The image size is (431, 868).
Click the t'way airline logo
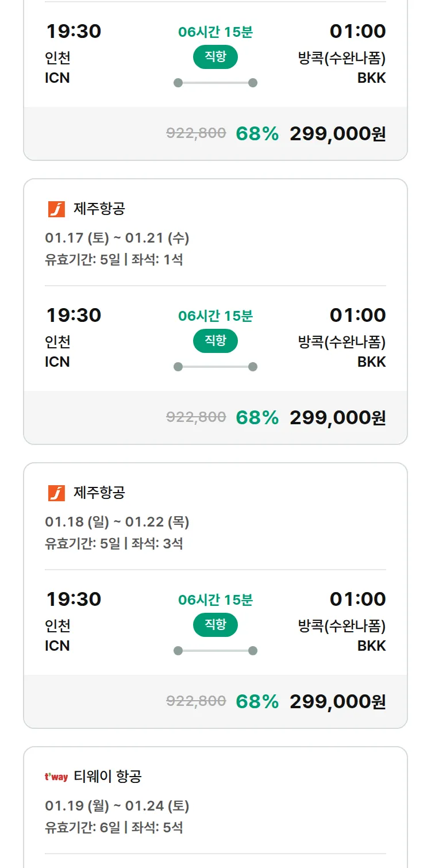(x=56, y=777)
